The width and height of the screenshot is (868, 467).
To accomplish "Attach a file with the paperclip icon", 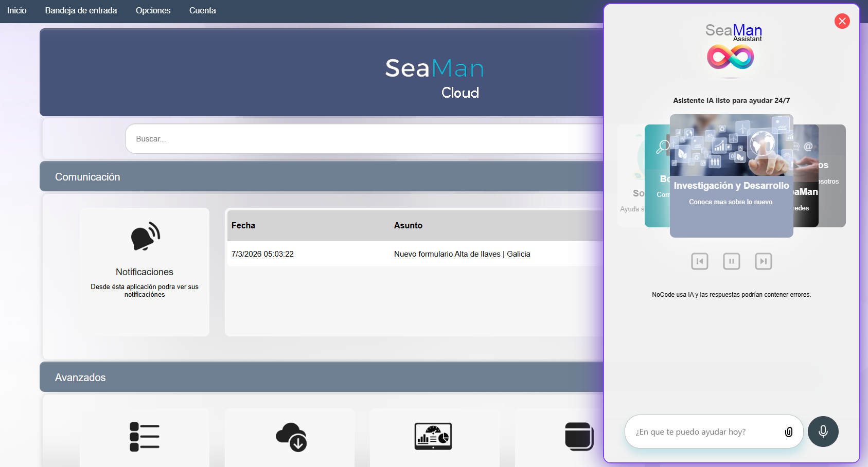I will (x=789, y=432).
